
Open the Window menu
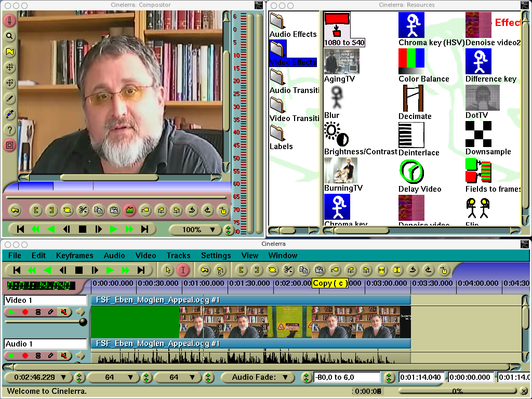pos(283,256)
